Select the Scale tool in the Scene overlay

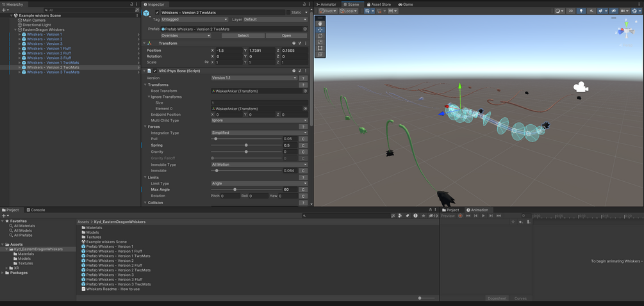tap(320, 42)
